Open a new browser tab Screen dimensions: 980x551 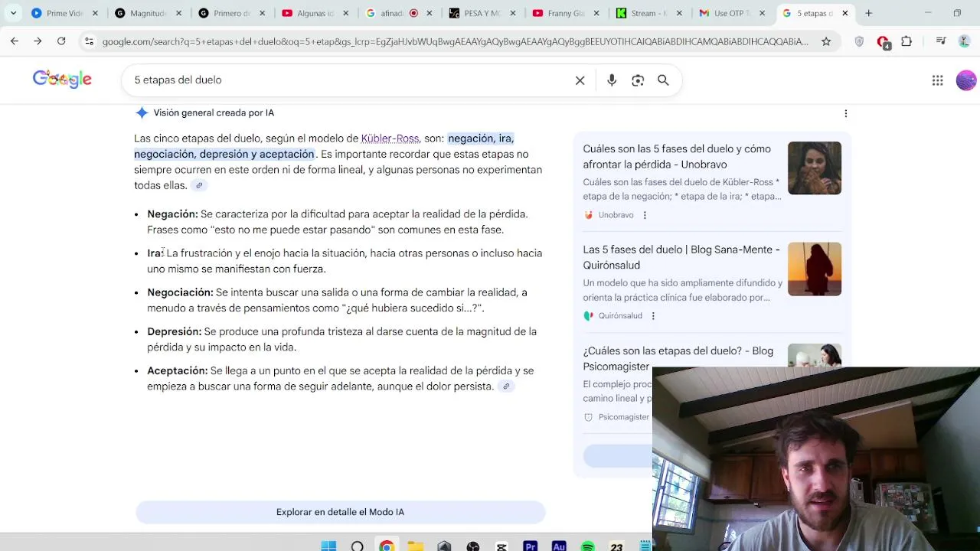868,13
